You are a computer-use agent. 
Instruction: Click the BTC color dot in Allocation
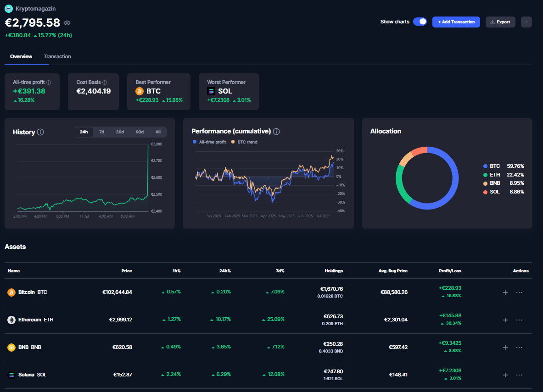485,166
